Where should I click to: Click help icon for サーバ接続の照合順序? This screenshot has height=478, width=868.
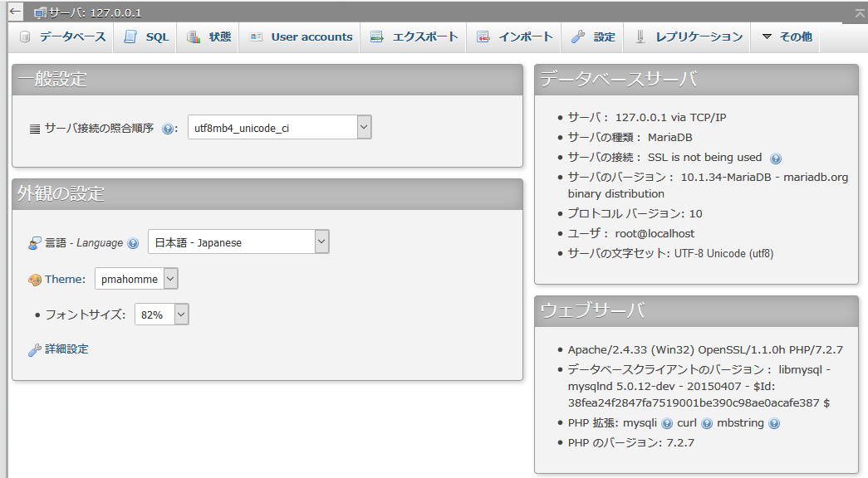coord(168,129)
